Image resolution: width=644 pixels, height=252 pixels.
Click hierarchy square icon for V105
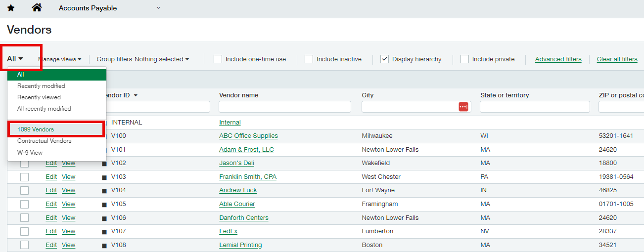tap(104, 205)
